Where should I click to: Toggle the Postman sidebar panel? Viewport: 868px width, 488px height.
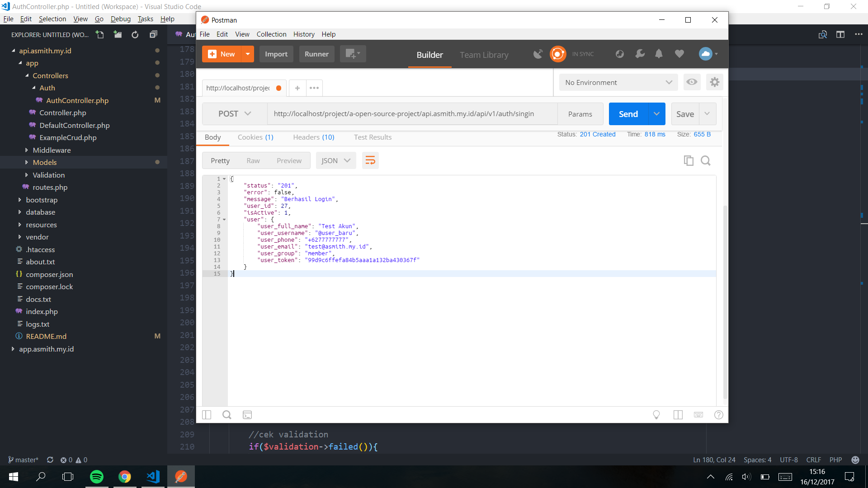coord(207,415)
